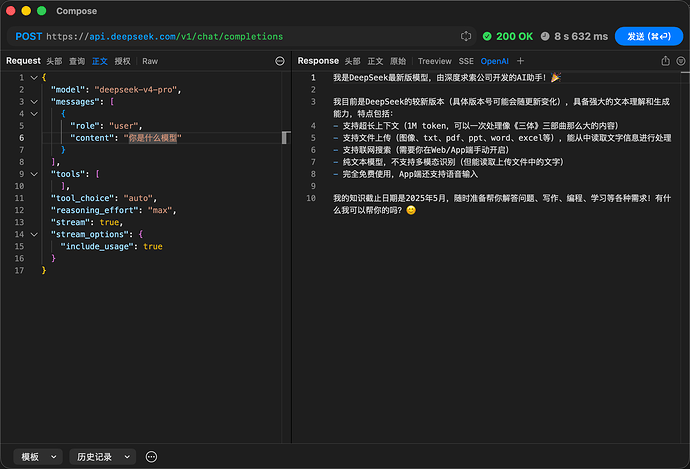
Task: Open Request 授权 tab
Action: 123,61
